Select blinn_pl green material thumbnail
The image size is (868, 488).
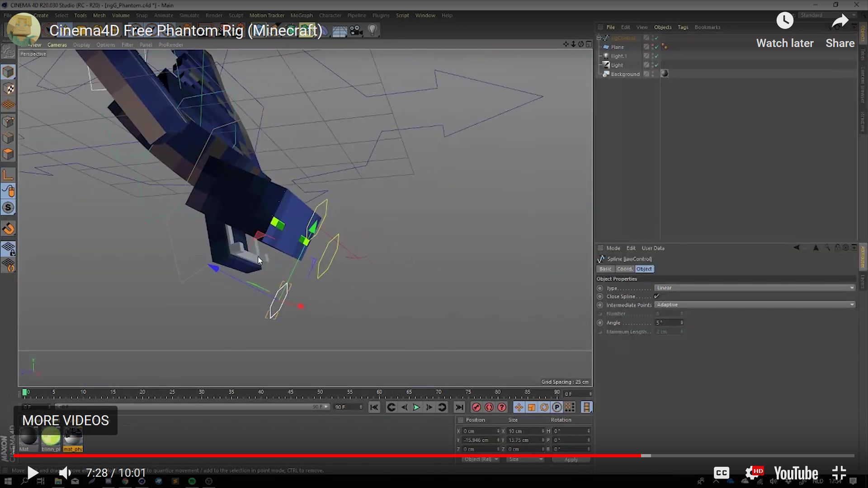point(51,439)
